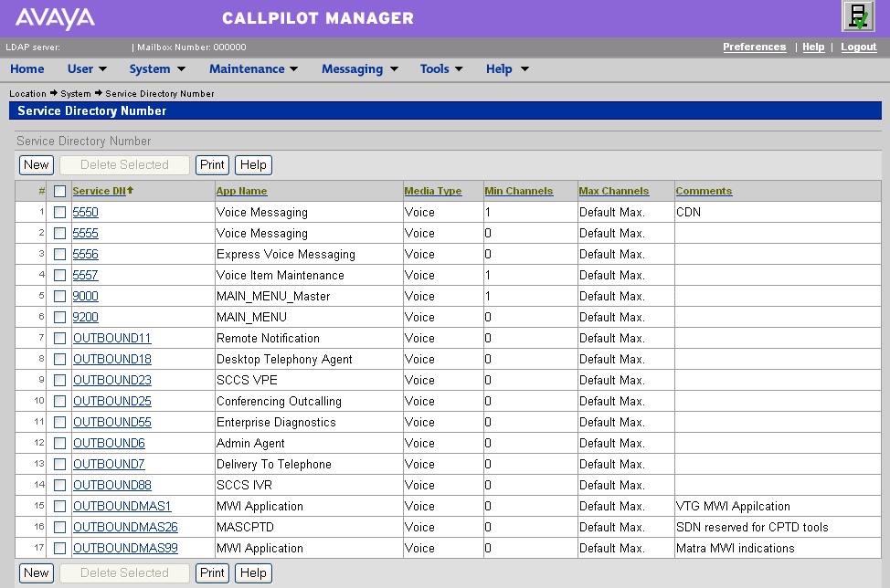890x588 pixels.
Task: Click the 'Matra MWI indications' comment
Action: (x=735, y=549)
